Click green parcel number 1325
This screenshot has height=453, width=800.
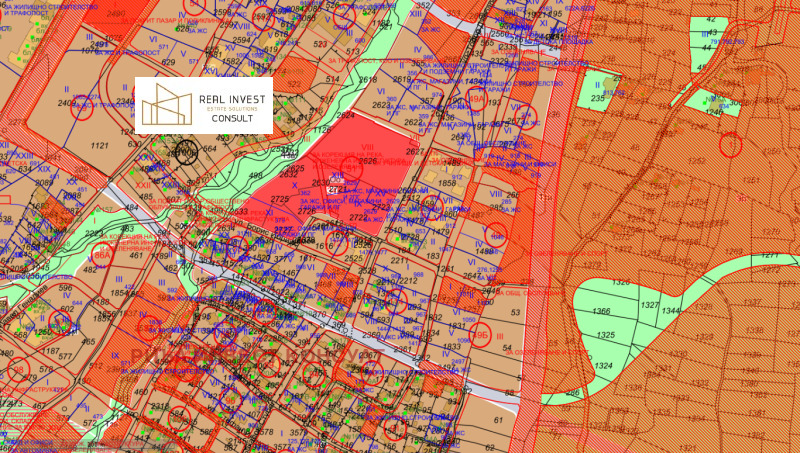tap(606, 335)
